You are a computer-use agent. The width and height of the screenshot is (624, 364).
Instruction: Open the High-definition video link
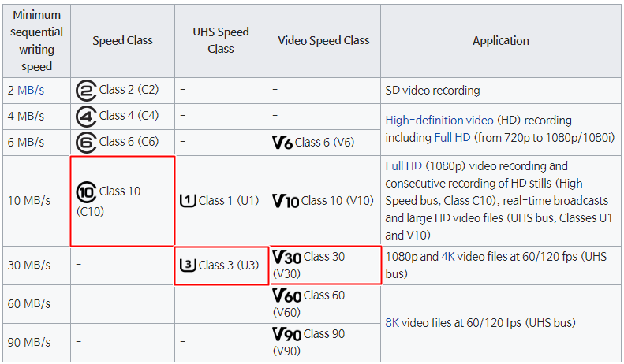click(439, 120)
